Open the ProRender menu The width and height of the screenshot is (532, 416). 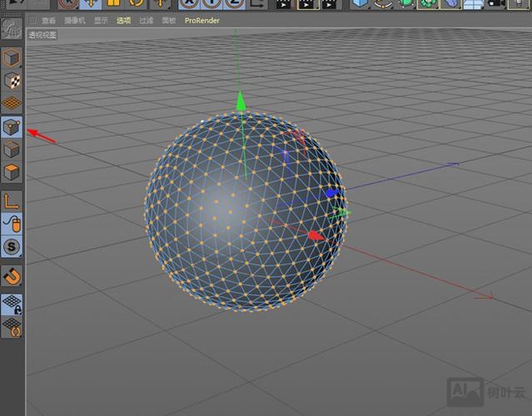[201, 21]
